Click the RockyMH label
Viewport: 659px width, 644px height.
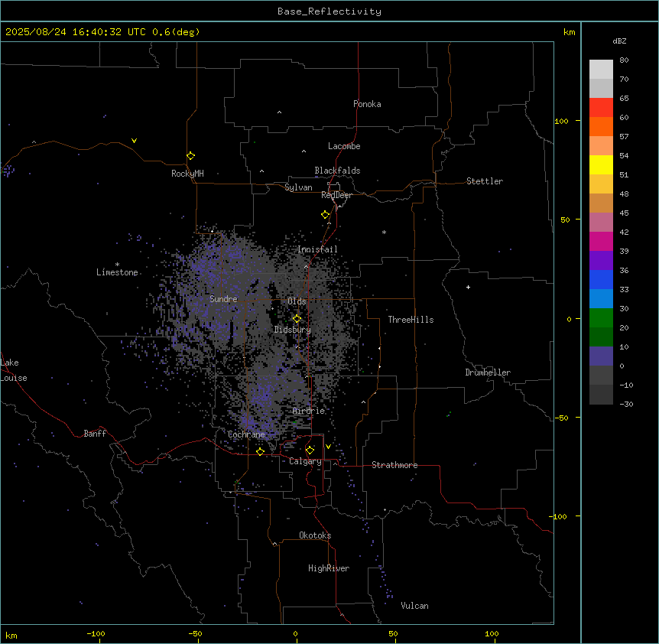(x=187, y=174)
